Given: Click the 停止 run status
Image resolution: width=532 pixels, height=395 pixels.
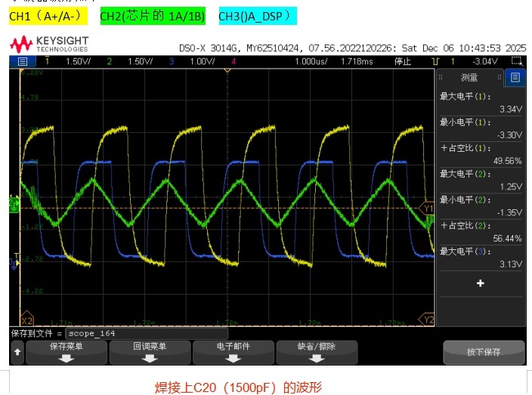Looking at the screenshot, I should click(402, 62).
